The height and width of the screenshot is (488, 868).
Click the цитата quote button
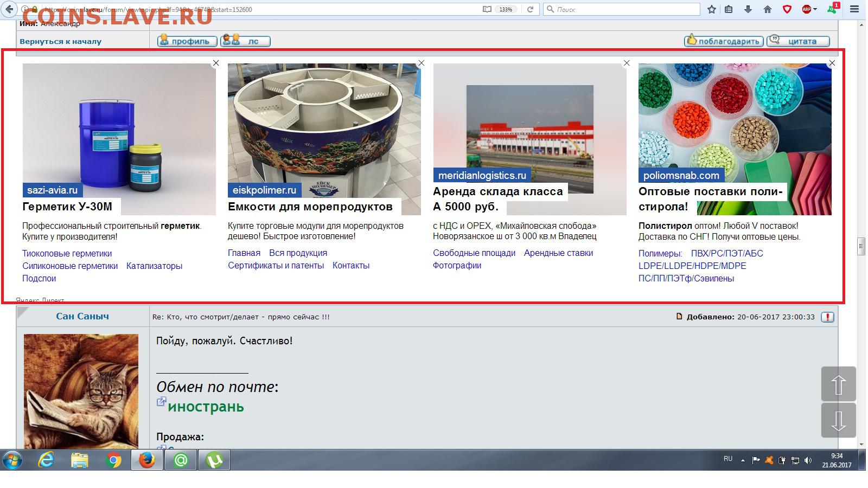(x=798, y=41)
